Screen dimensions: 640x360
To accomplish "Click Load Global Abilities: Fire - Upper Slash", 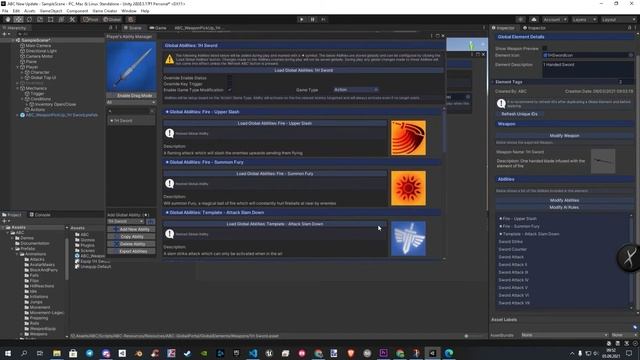I will (275, 123).
